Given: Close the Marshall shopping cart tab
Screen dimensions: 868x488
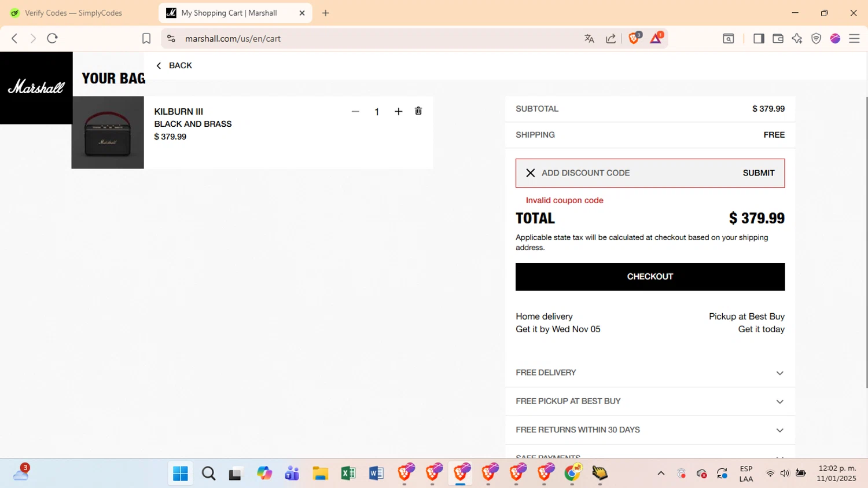Looking at the screenshot, I should 302,13.
